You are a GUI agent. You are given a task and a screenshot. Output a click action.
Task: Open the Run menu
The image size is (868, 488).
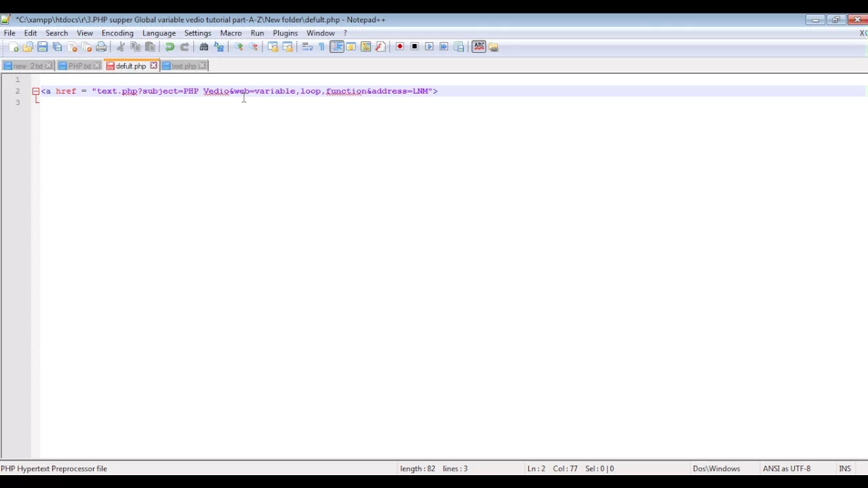point(257,33)
